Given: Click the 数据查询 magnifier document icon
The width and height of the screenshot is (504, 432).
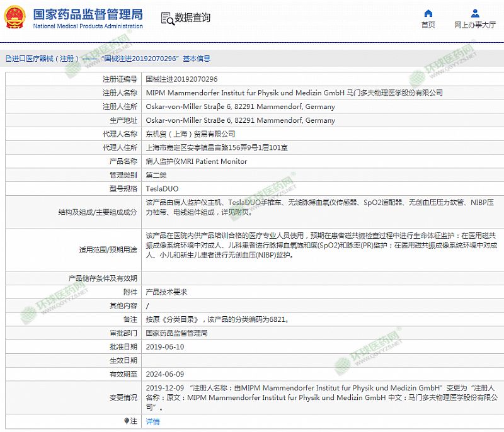Looking at the screenshot, I should [167, 18].
